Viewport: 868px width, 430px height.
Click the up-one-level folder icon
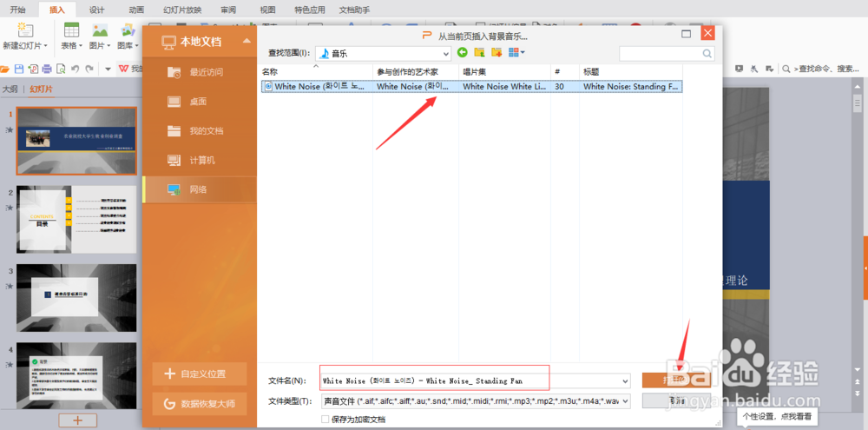(479, 53)
